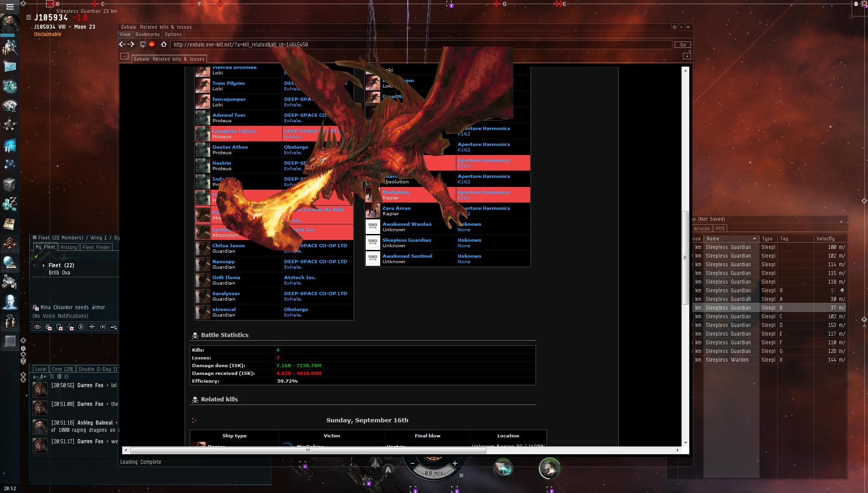Go to browser home page icon
This screenshot has width=868, height=493.
(164, 44)
